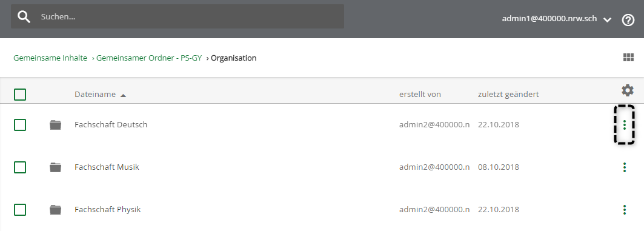644x231 pixels.
Task: Expand the admin1 account dropdown arrow
Action: (x=608, y=20)
